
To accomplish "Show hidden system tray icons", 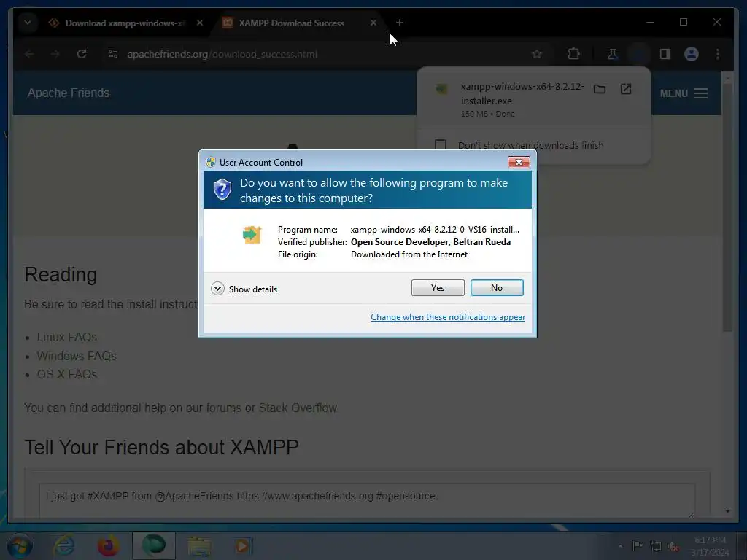I will [x=620, y=546].
